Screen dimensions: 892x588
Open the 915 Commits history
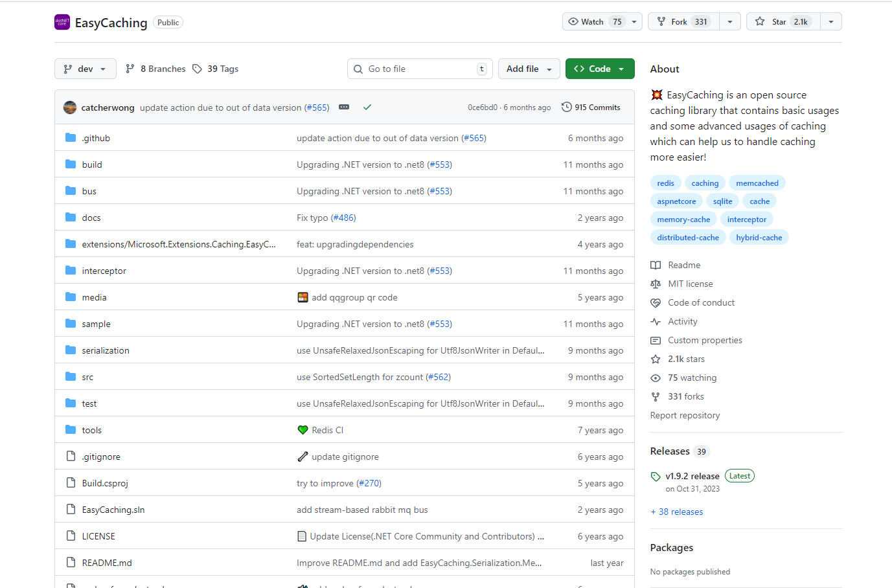pyautogui.click(x=591, y=107)
